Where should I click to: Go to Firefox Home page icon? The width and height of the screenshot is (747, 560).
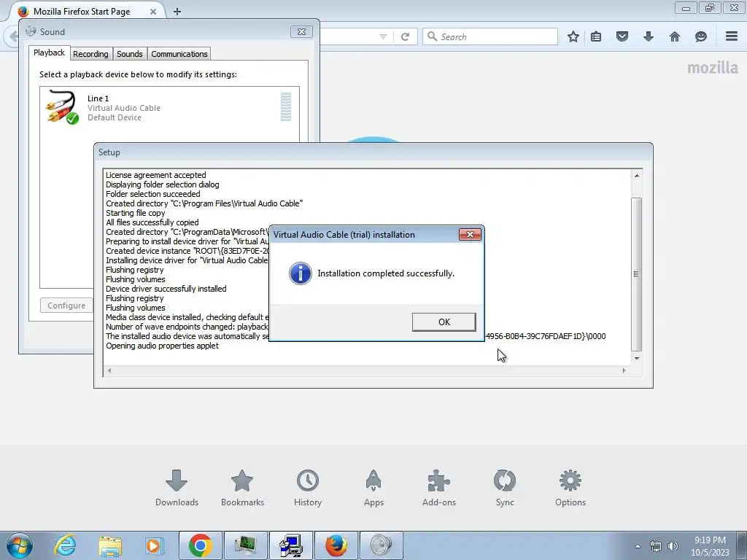tap(675, 36)
